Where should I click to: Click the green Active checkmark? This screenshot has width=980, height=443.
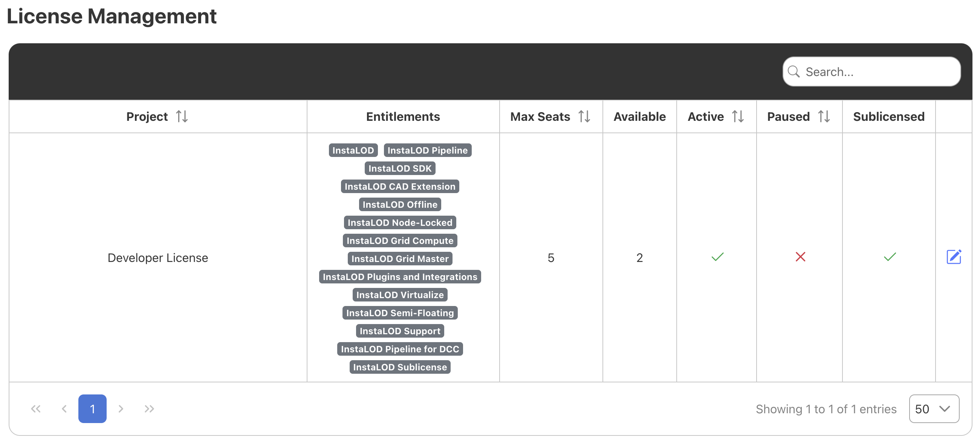point(717,257)
